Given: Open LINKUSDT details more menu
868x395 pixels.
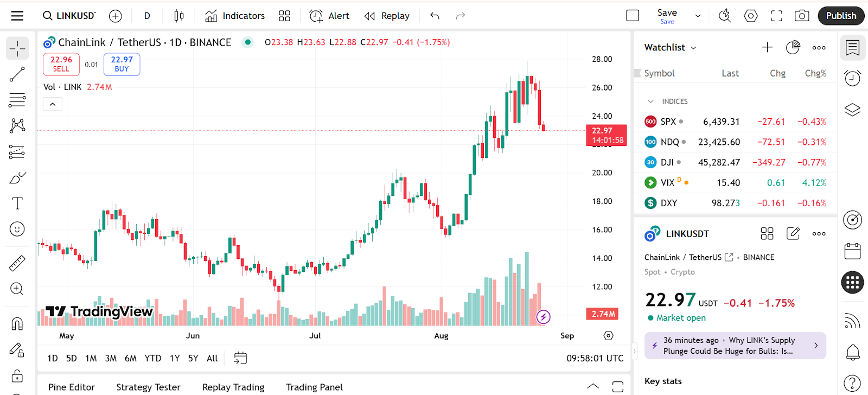Looking at the screenshot, I should [819, 234].
